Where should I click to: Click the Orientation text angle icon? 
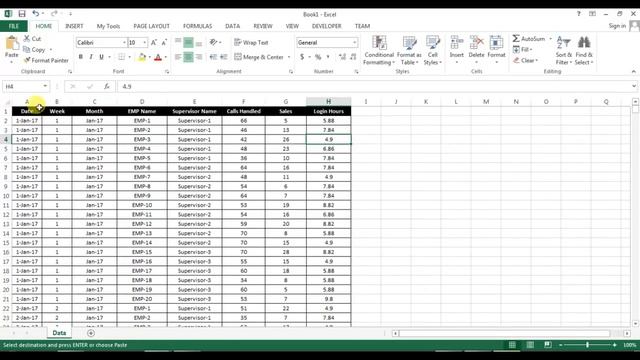click(213, 42)
